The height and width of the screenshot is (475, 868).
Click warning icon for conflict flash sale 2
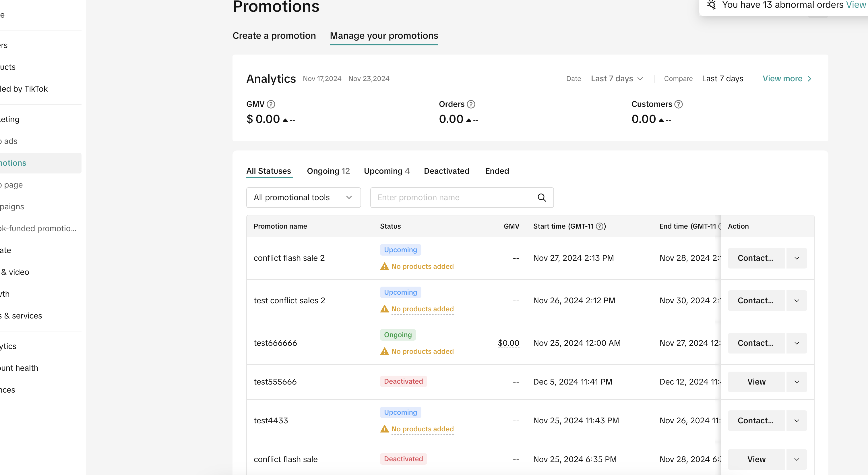coord(384,267)
